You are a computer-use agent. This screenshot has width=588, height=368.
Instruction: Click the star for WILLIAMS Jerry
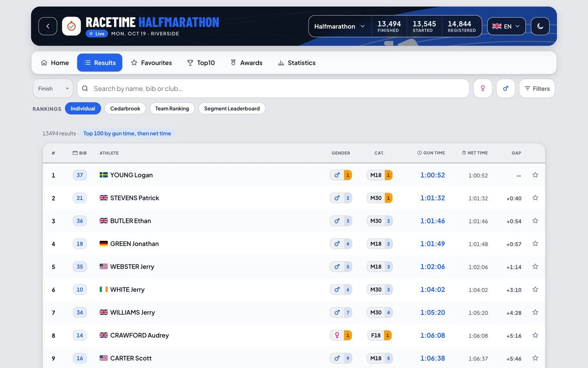tap(535, 312)
